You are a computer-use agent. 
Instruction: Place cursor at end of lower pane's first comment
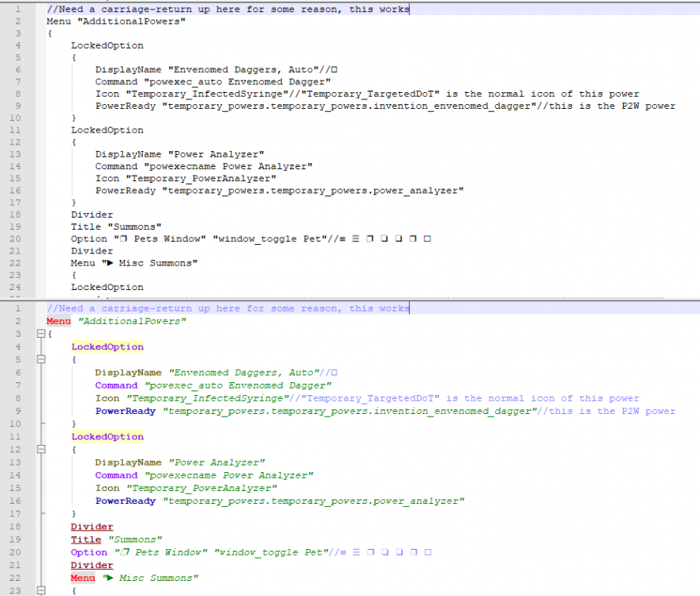(x=410, y=308)
